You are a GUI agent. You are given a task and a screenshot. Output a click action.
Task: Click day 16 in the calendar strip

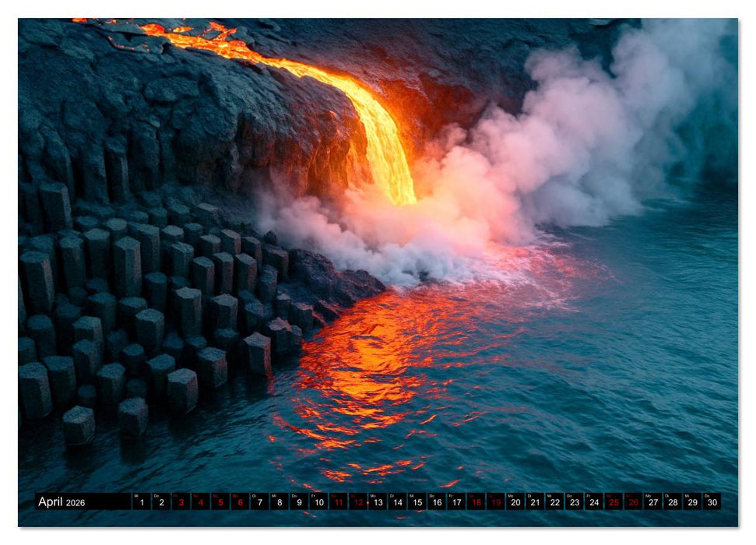tap(437, 502)
